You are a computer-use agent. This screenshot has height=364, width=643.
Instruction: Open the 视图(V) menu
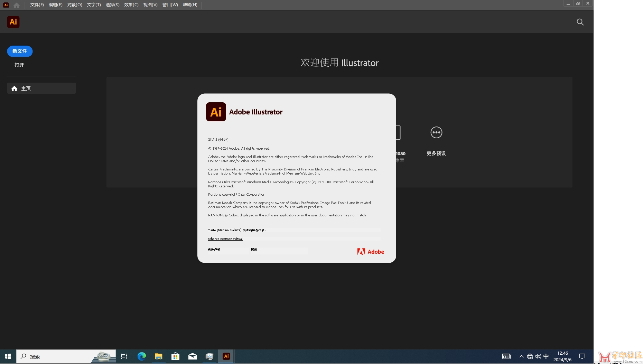coord(150,5)
